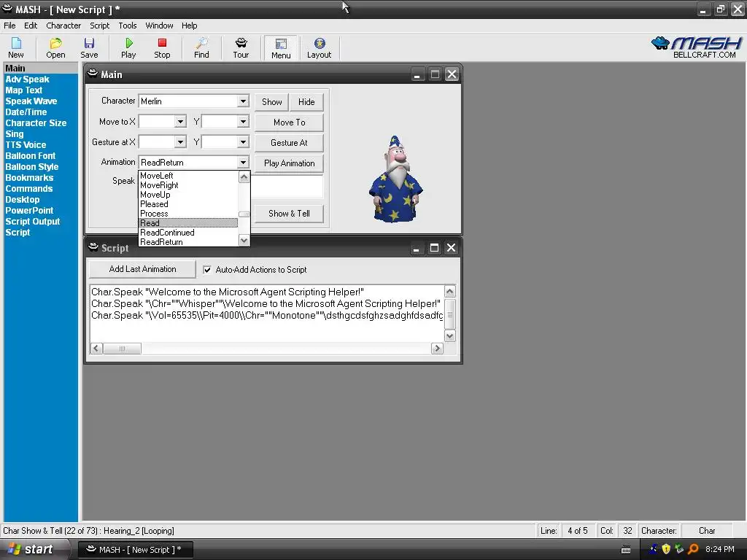This screenshot has width=747, height=560.
Task: Click the keyboard icon in taskbar
Action: [626, 550]
